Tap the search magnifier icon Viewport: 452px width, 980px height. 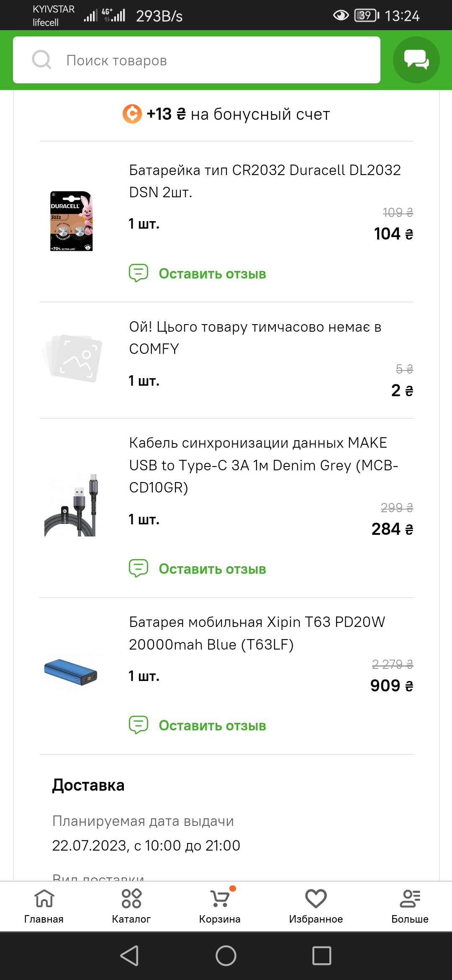(x=42, y=60)
